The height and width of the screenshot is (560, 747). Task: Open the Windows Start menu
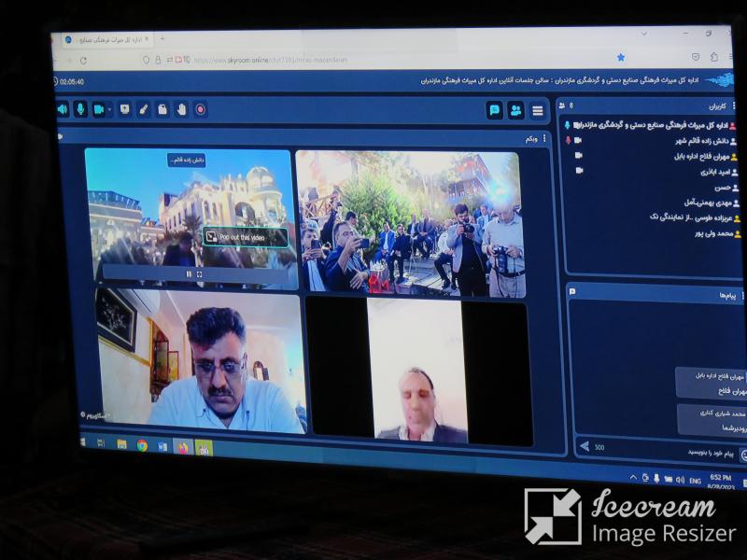tap(83, 441)
